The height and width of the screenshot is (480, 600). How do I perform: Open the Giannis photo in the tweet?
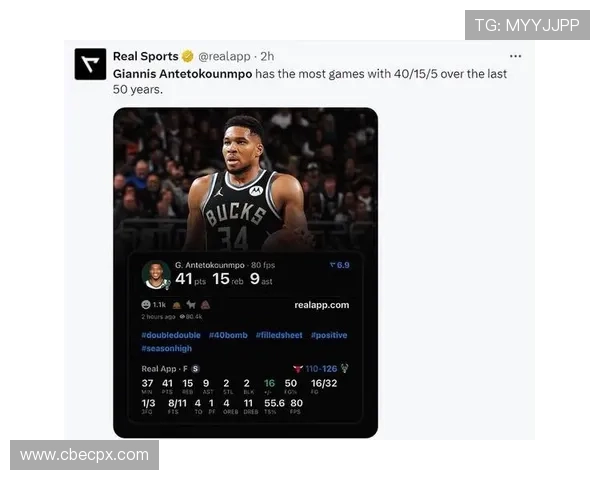point(246,180)
